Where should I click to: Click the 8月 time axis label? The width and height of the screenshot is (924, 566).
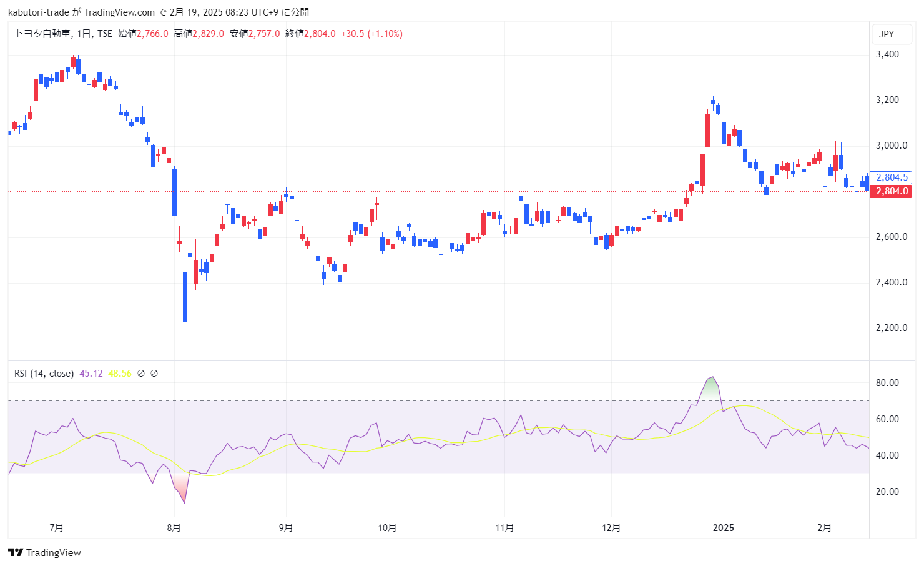coord(174,528)
